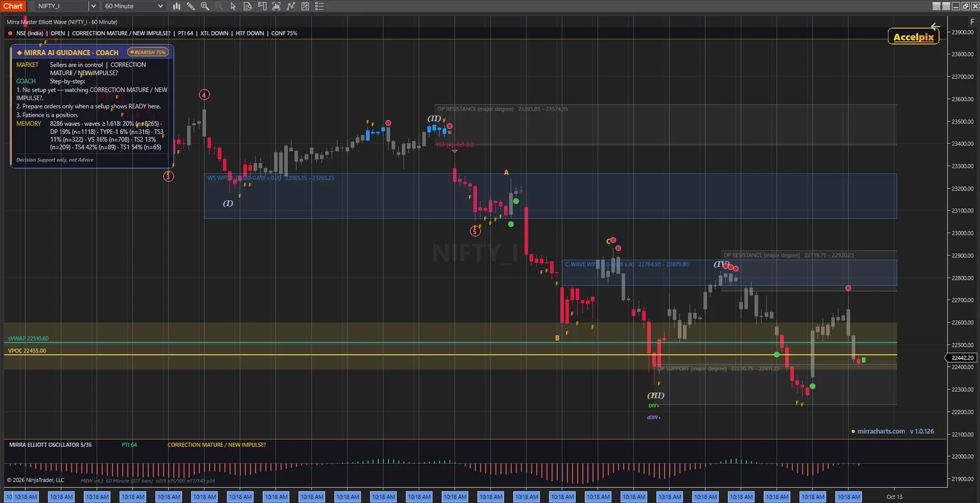Select the drawing tools pencil icon

coord(190,6)
